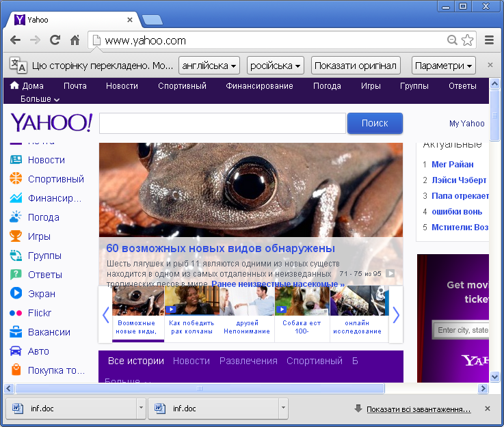Click the next-stories play arrow beside 71 - 75 из 95

tap(390, 273)
